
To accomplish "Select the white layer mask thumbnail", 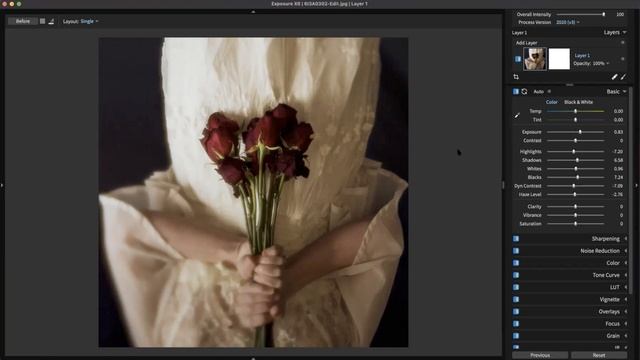I will coord(559,59).
